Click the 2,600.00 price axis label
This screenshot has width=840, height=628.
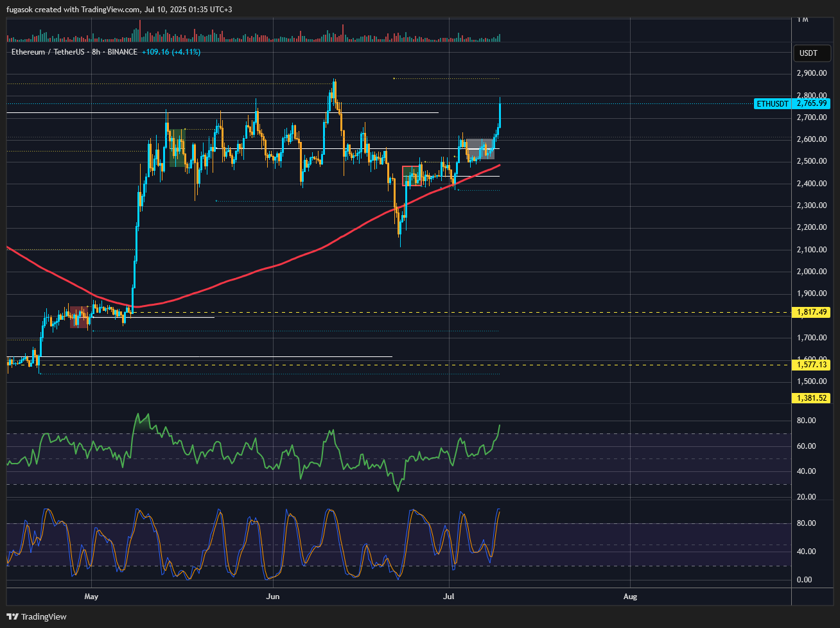(811, 139)
